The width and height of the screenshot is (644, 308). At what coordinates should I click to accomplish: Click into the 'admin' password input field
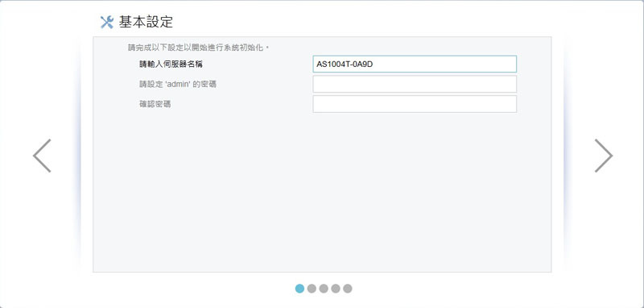click(x=415, y=84)
